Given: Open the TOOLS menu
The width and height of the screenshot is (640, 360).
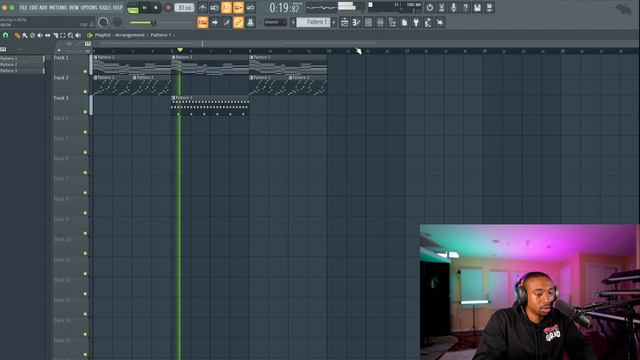Looking at the screenshot, I should click(105, 7).
